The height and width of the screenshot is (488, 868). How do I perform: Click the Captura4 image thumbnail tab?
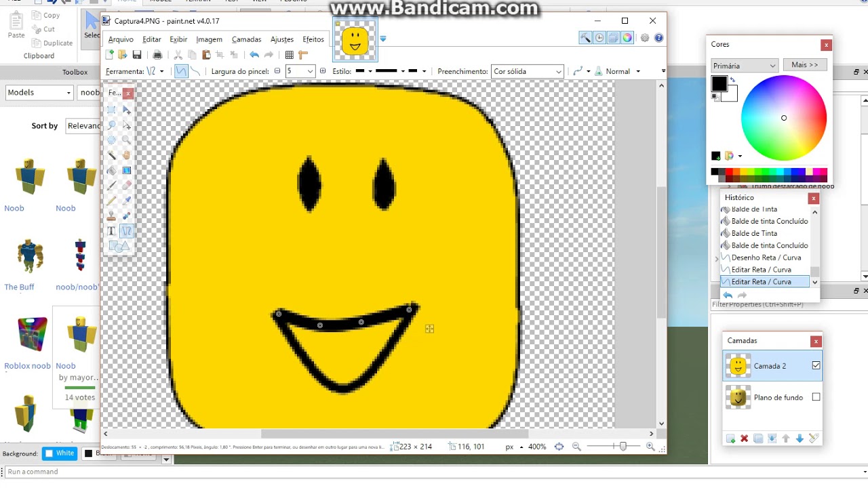click(355, 41)
